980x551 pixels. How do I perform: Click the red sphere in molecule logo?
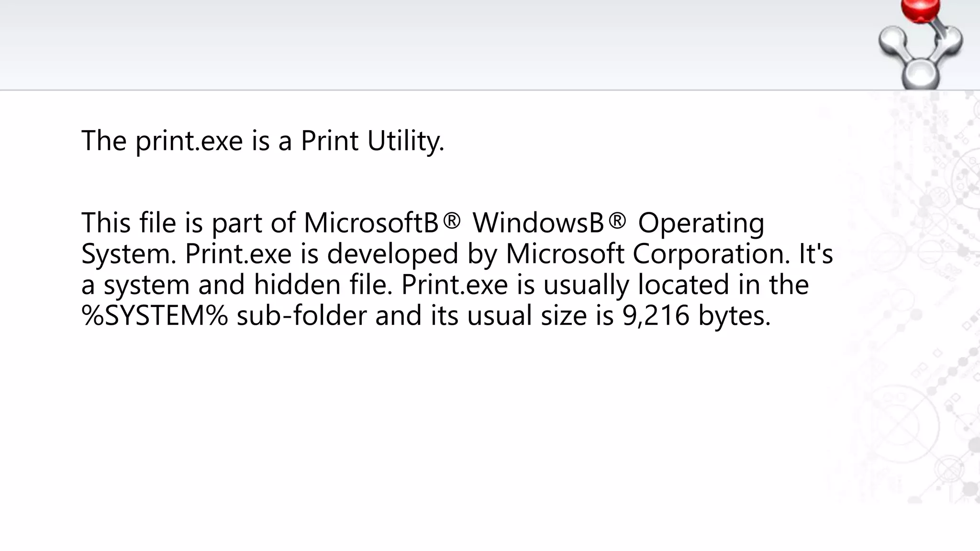921,11
